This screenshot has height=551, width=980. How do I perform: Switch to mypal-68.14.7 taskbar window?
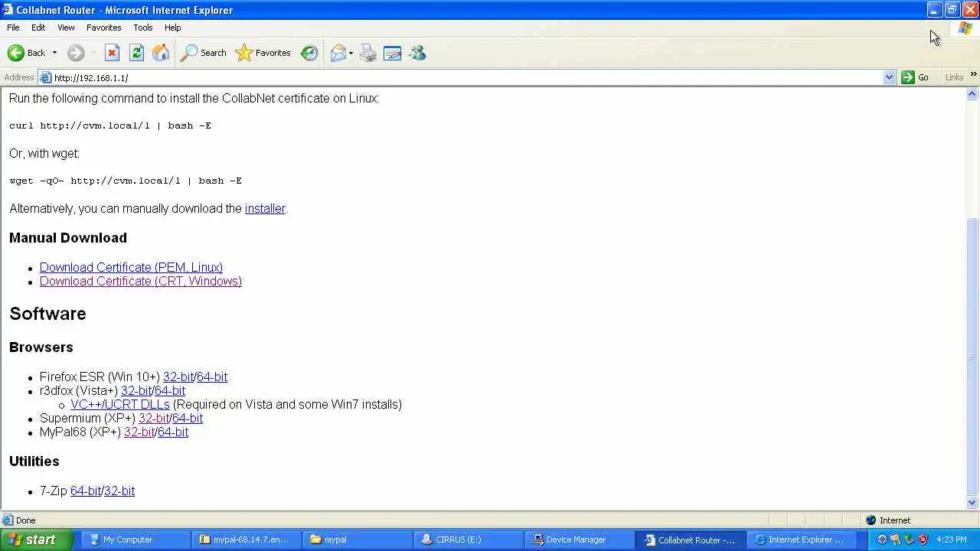point(245,540)
